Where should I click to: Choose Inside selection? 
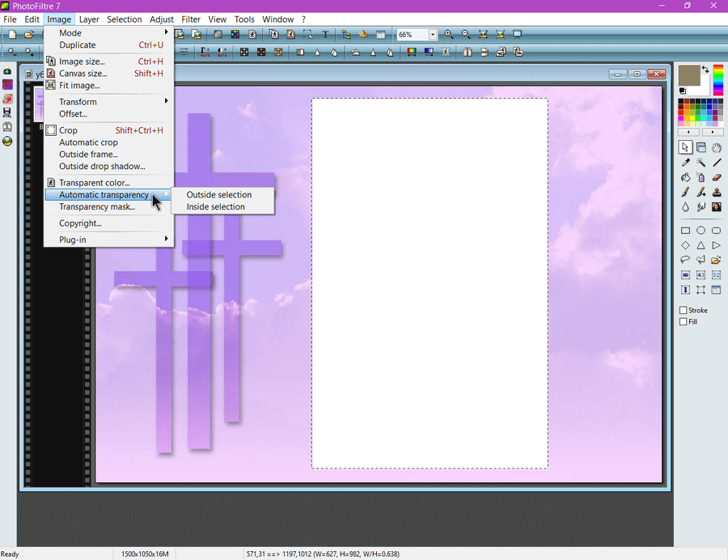(223, 206)
